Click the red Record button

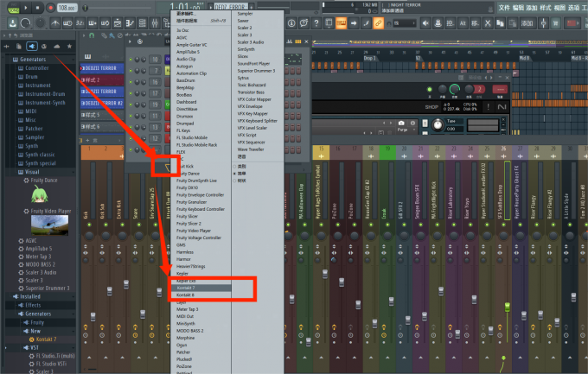pos(51,7)
